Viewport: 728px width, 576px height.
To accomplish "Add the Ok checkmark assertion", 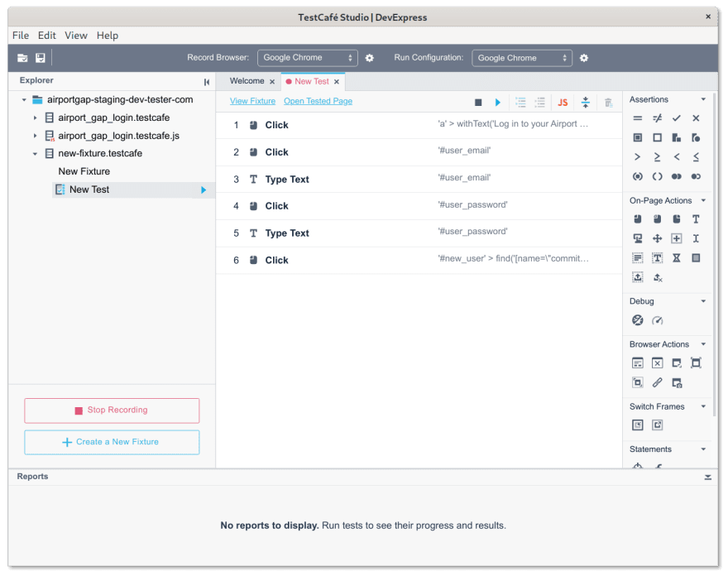I will pyautogui.click(x=677, y=118).
